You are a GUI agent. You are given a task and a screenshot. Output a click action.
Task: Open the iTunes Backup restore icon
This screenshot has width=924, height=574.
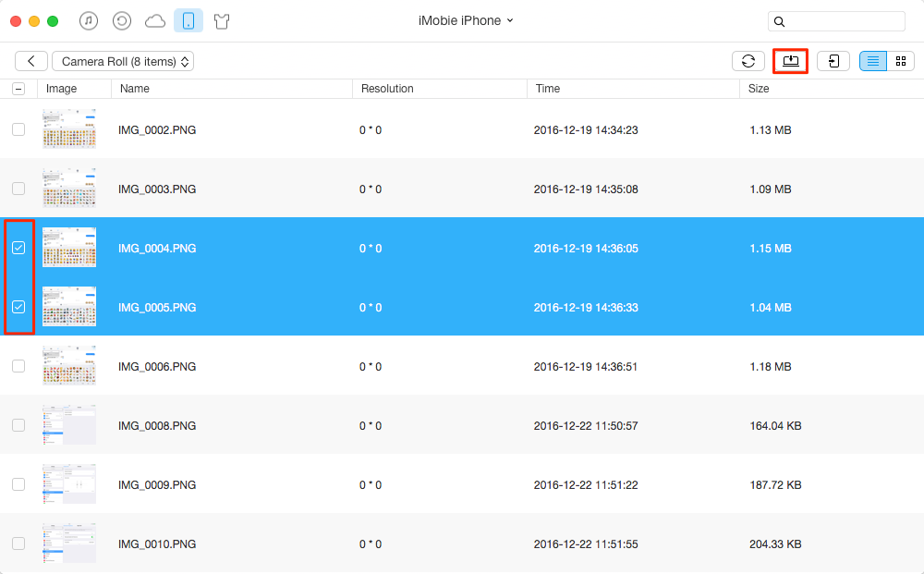[x=121, y=21]
